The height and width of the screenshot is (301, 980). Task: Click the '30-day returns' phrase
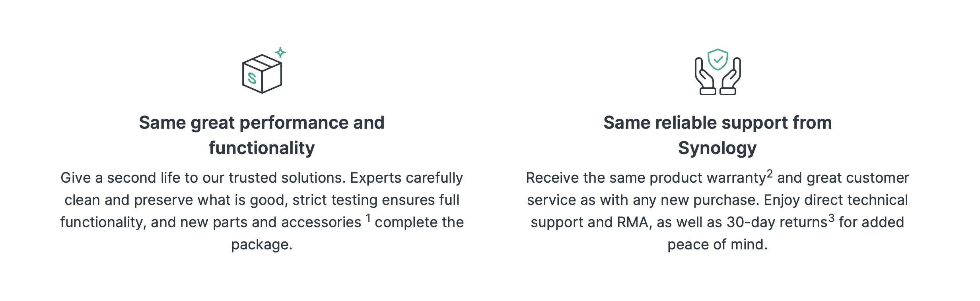[x=776, y=222]
